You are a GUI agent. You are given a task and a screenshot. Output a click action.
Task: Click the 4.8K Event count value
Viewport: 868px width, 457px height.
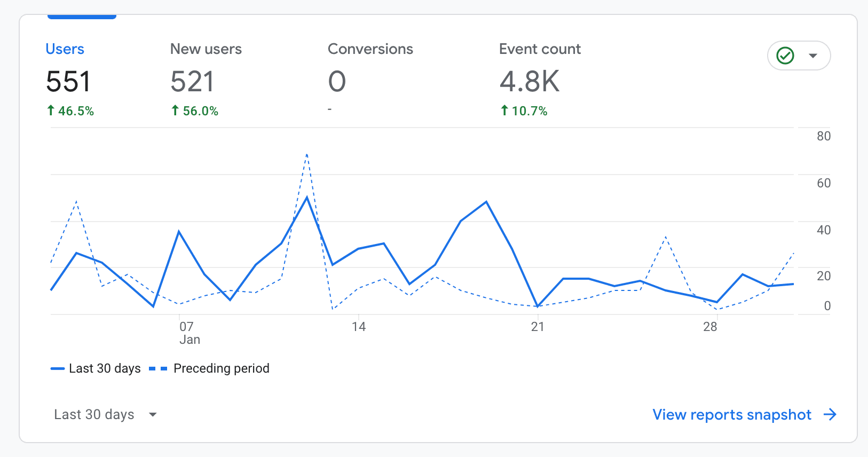point(529,82)
